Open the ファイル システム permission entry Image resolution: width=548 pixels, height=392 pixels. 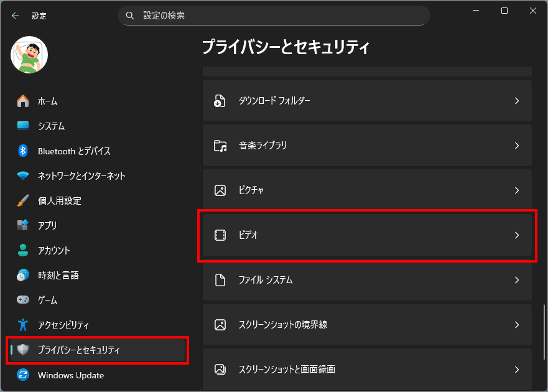coord(367,280)
